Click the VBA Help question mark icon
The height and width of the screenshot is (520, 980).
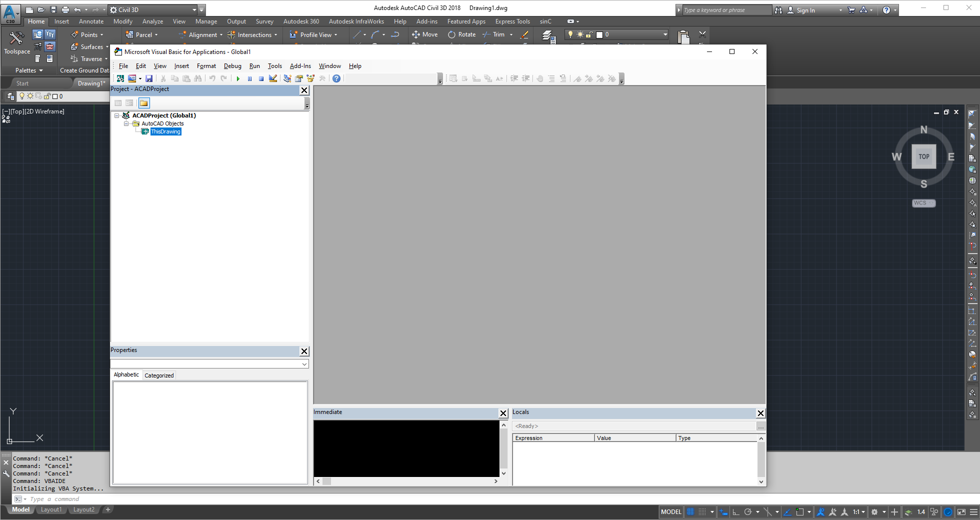click(336, 78)
